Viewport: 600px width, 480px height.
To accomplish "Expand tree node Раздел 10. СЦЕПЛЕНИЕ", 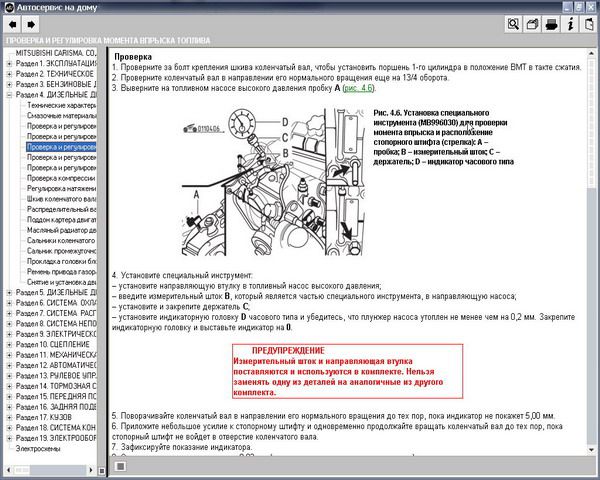I will 9,344.
